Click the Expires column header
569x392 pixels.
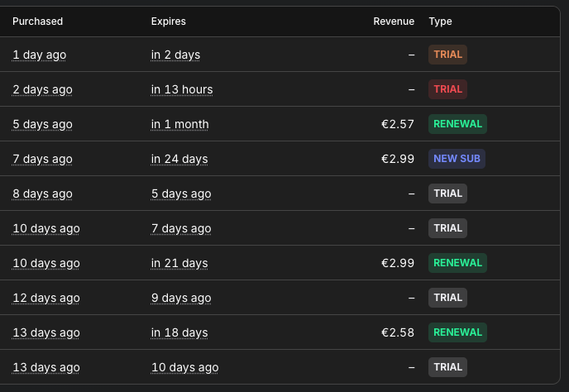point(169,22)
